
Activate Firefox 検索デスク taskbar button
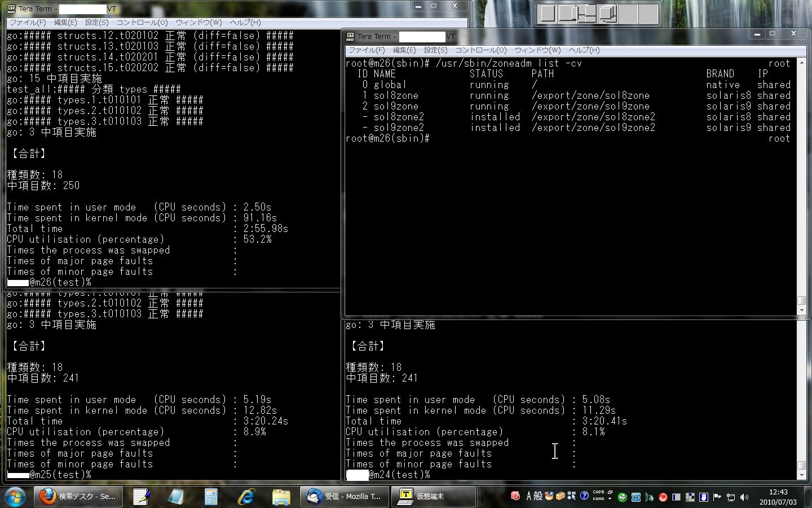(78, 497)
